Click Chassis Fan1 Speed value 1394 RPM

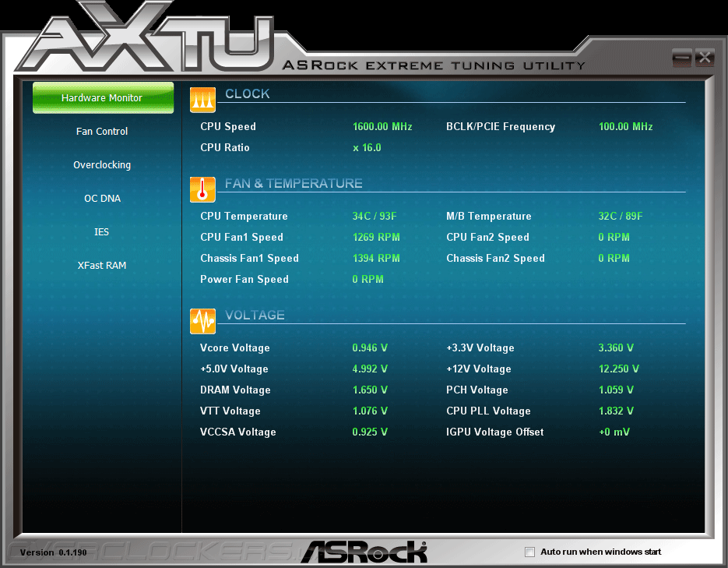click(376, 258)
